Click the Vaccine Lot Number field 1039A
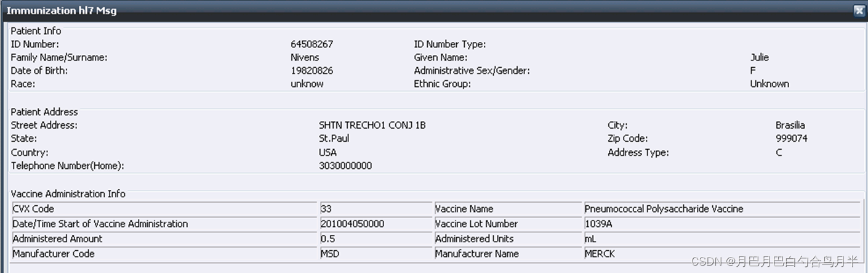Viewport: 868px width, 273px height. [721, 224]
